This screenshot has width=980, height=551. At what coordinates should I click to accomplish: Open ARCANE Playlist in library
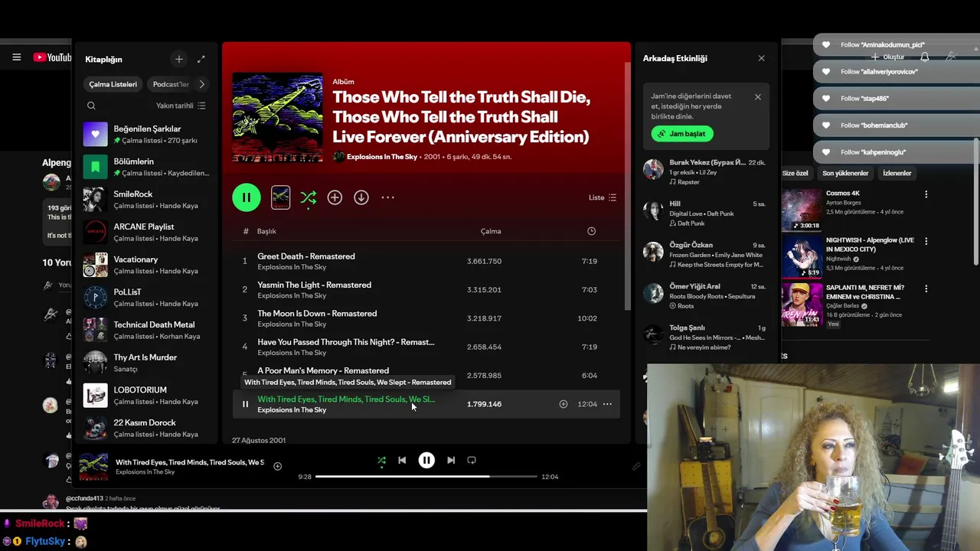point(146,232)
